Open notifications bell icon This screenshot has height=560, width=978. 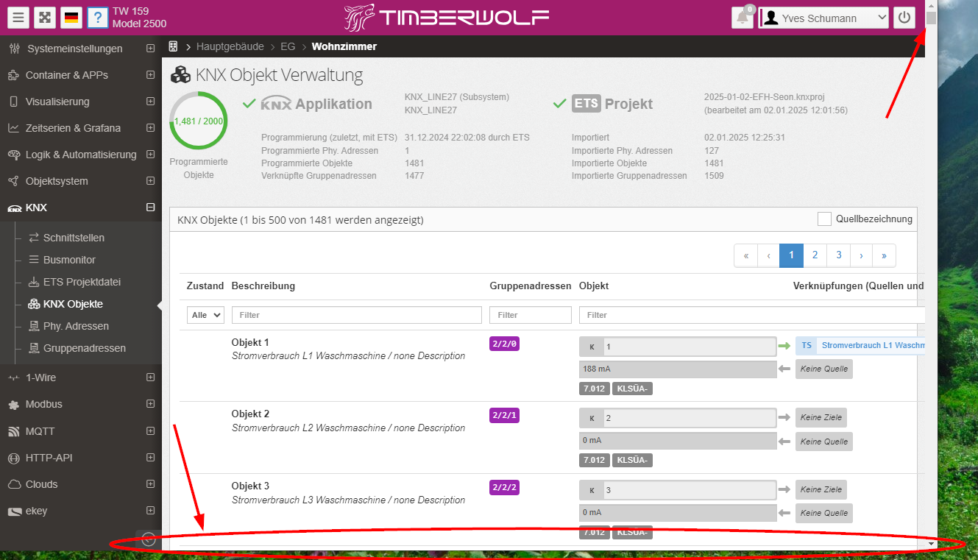click(x=743, y=18)
